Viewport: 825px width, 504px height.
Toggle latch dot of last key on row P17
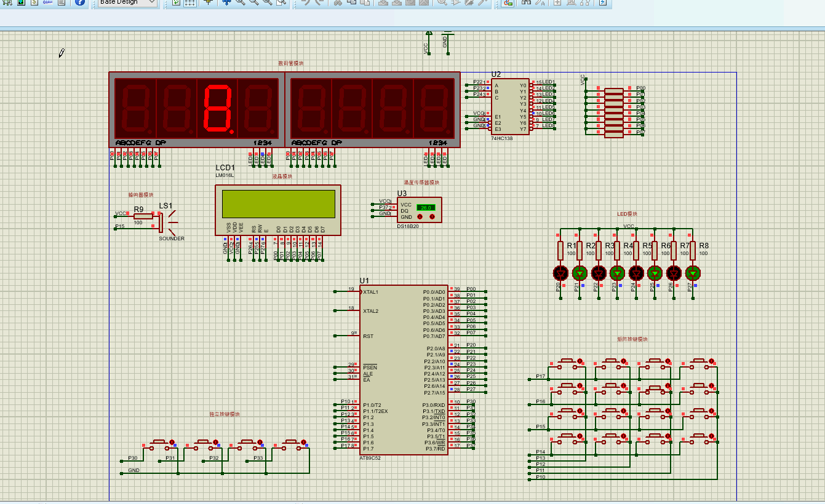coord(712,361)
